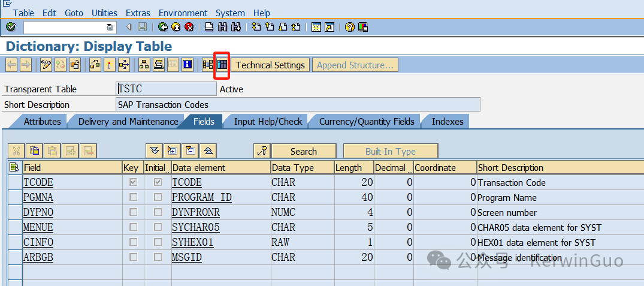Click the foreign key Graphic icon

(208, 65)
